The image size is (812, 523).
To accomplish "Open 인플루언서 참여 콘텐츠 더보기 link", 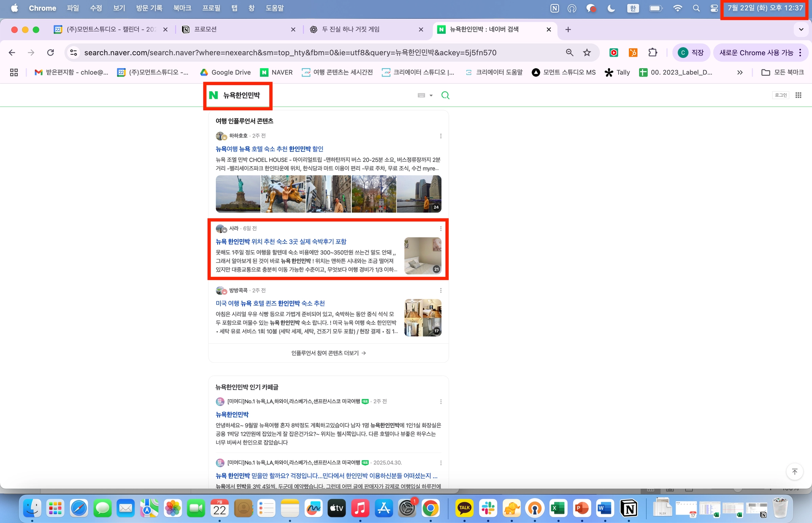I will pos(328,353).
